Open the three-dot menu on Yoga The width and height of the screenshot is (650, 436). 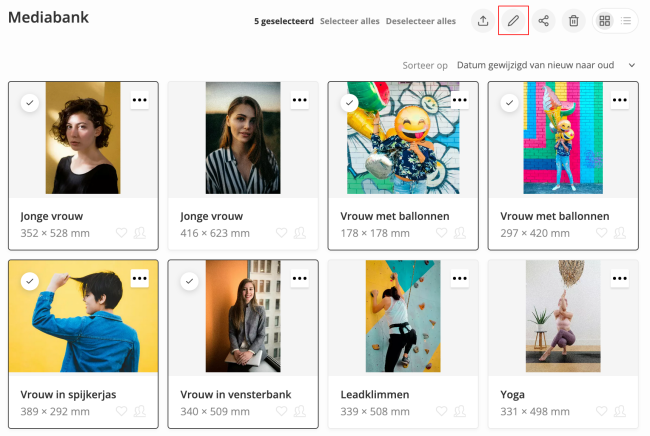pyautogui.click(x=619, y=279)
